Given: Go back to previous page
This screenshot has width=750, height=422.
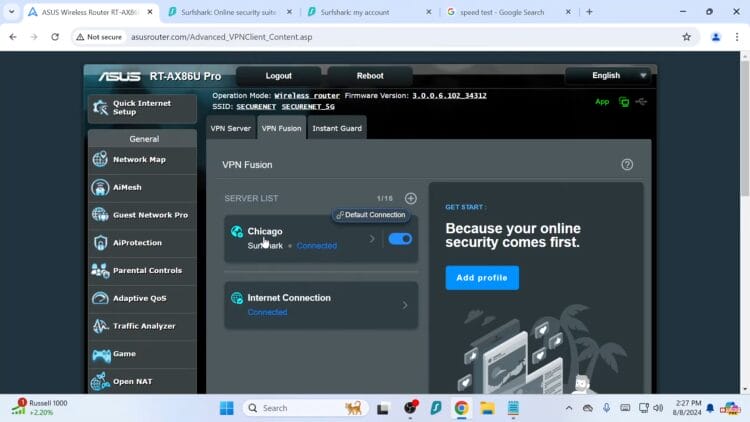Looking at the screenshot, I should tap(13, 37).
